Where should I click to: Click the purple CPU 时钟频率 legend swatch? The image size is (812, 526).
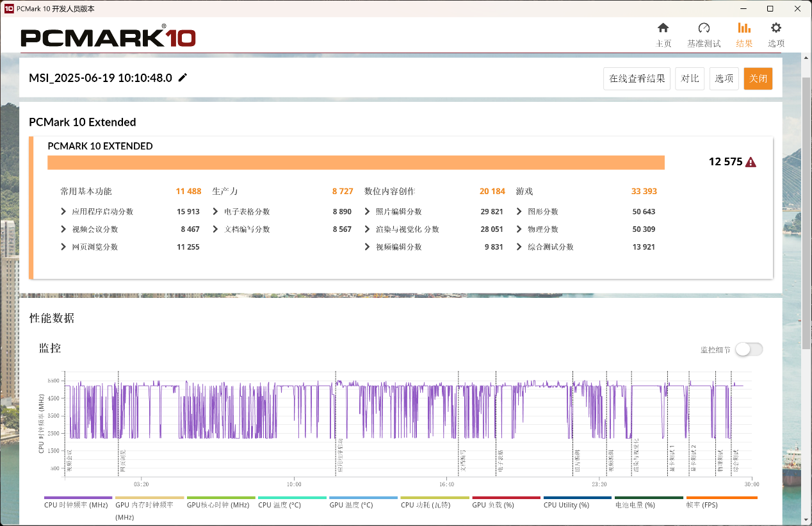click(x=78, y=498)
